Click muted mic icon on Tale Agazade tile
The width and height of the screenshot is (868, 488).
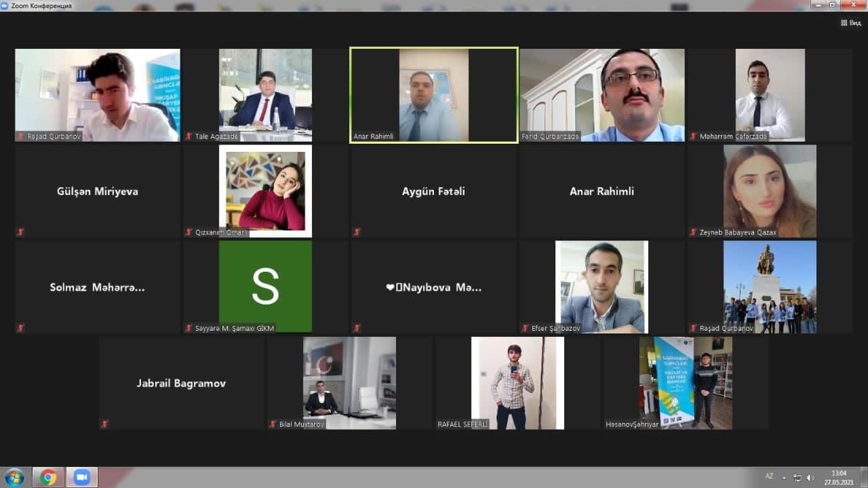[189, 136]
